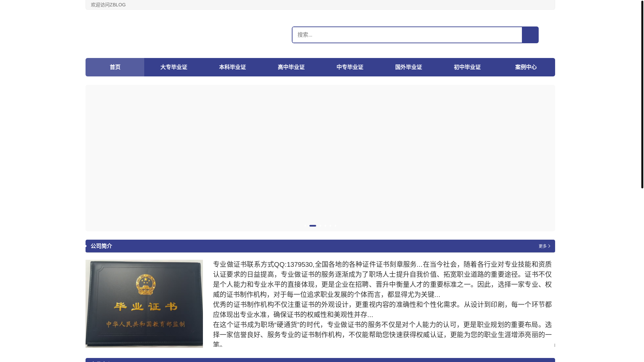Open the 首页 navigation tab
This screenshot has height=362, width=644.
(115, 67)
